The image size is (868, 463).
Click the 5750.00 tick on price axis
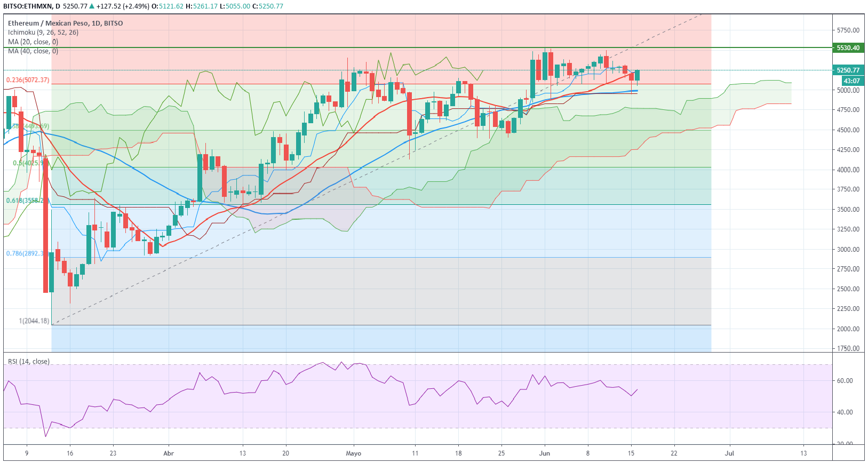(848, 30)
